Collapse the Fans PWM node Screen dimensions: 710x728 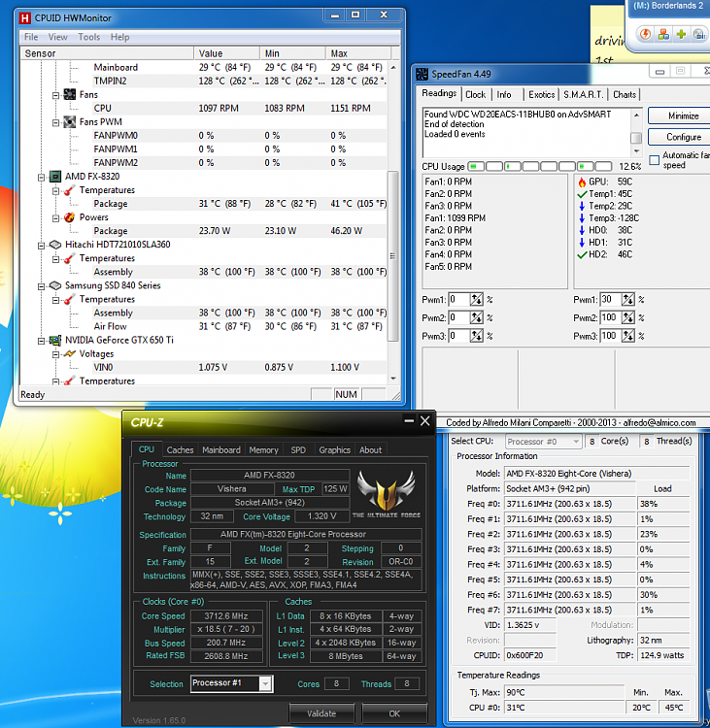pyautogui.click(x=55, y=122)
